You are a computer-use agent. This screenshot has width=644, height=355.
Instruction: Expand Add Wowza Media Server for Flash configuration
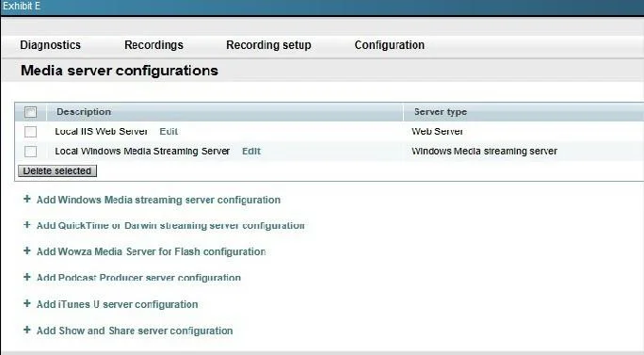[152, 251]
